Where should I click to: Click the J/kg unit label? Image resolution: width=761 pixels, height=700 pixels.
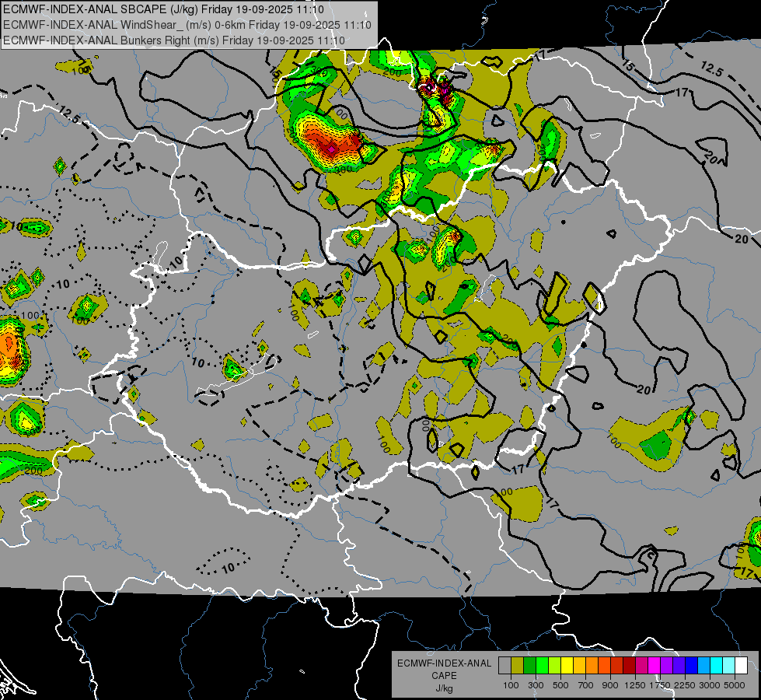pyautogui.click(x=444, y=688)
